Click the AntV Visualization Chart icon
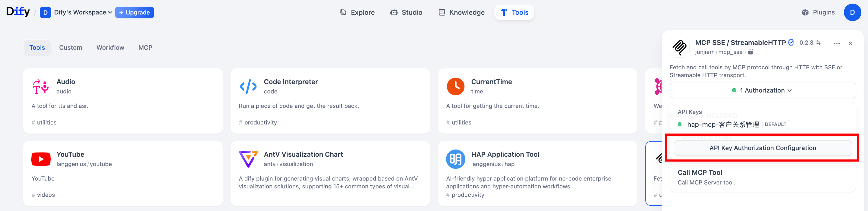This screenshot has width=868, height=211. [x=248, y=159]
